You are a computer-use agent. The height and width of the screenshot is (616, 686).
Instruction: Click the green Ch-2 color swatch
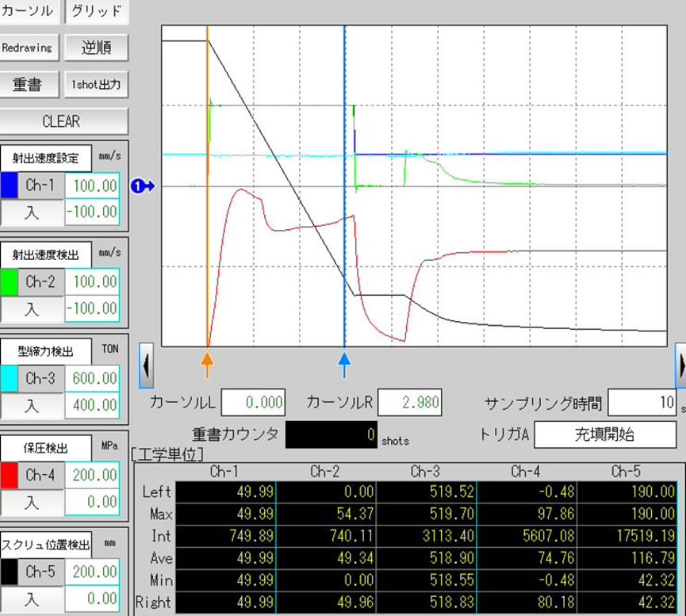9,281
